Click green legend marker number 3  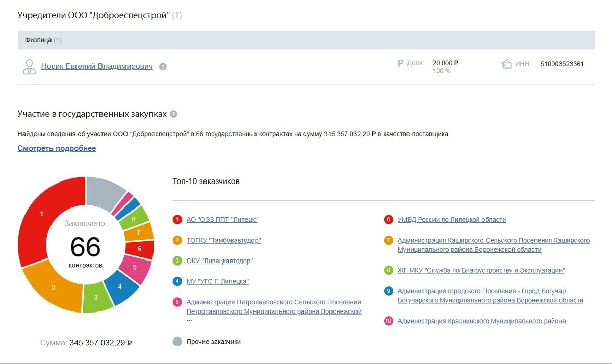coord(177,261)
